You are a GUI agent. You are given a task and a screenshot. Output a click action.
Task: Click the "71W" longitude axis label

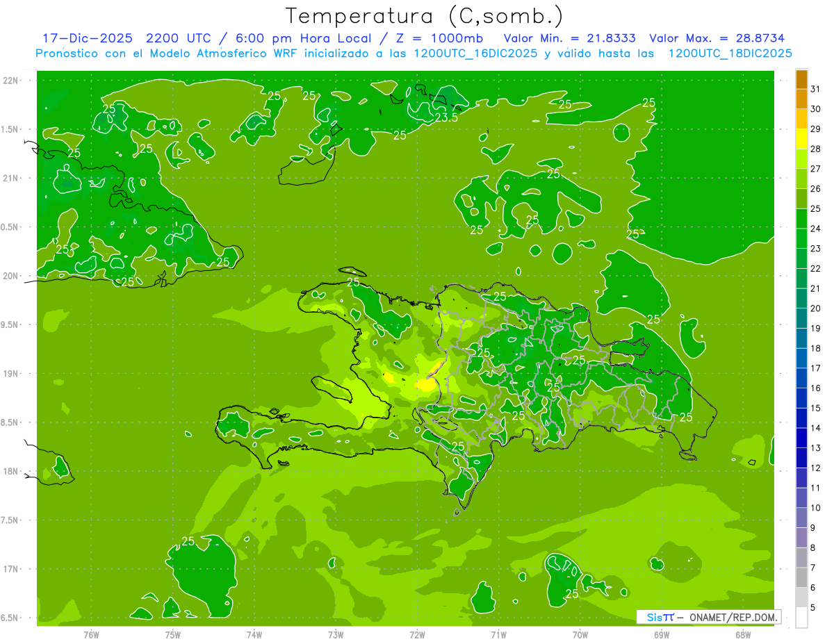pyautogui.click(x=498, y=635)
